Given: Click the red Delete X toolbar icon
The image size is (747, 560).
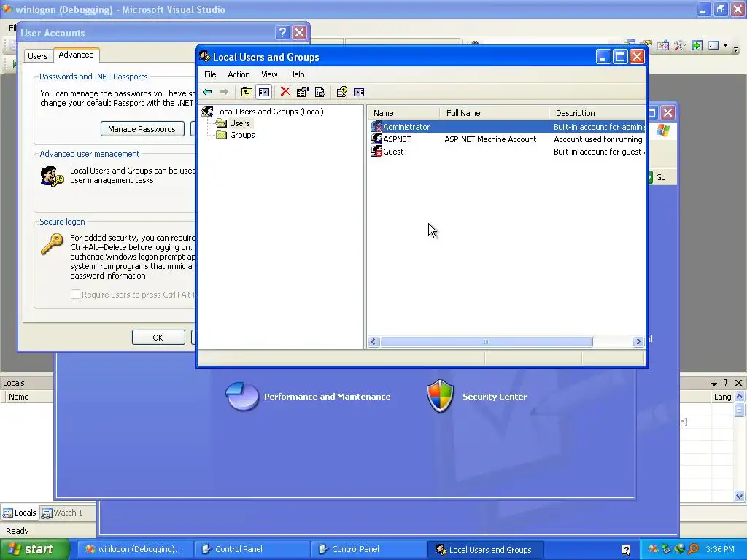Looking at the screenshot, I should pyautogui.click(x=285, y=91).
